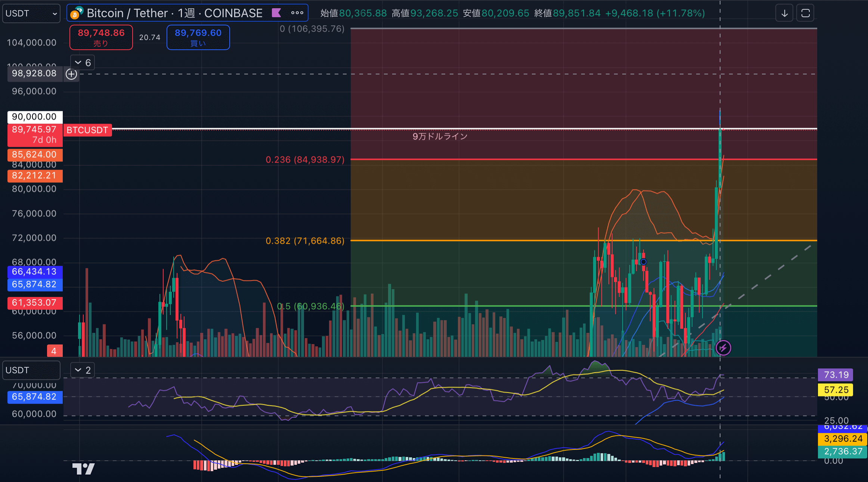The height and width of the screenshot is (482, 868).
Task: Click the blue circle marker on the candles
Action: tap(643, 262)
